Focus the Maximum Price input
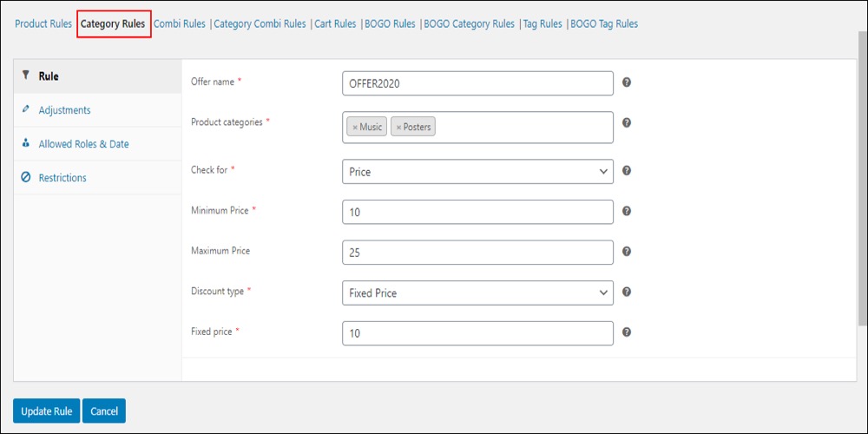This screenshot has height=434, width=868. pyautogui.click(x=477, y=253)
